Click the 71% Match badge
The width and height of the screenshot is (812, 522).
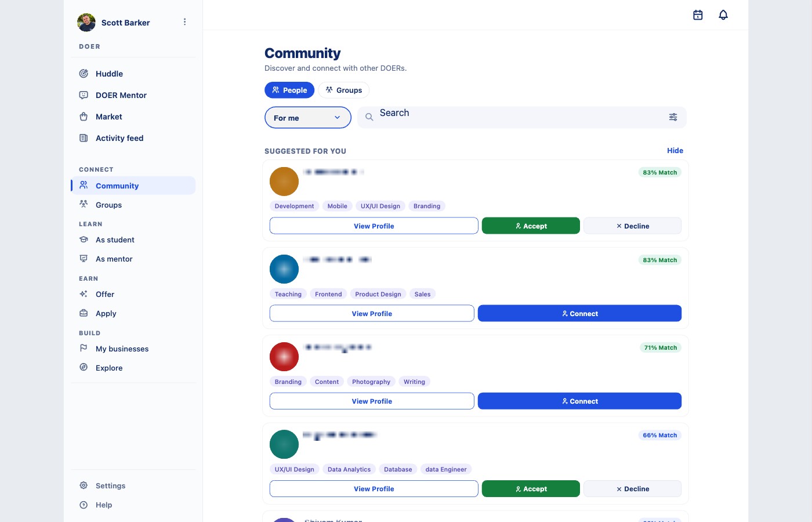[661, 347]
